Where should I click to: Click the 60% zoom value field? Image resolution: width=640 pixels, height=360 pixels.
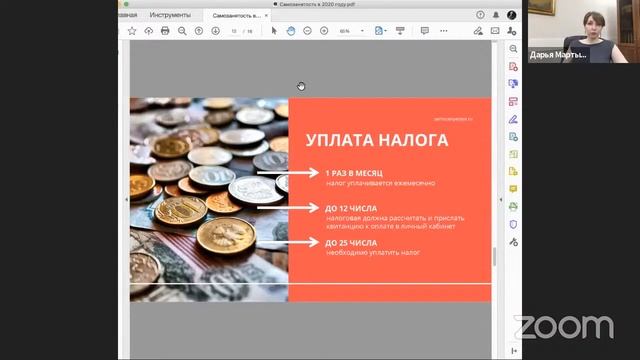[345, 31]
